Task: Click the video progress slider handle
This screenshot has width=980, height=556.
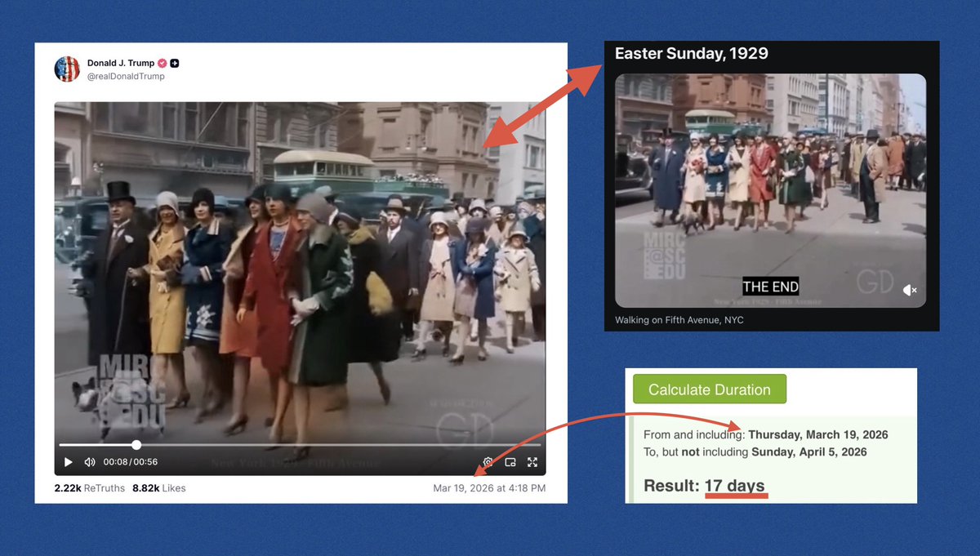Action: (136, 445)
